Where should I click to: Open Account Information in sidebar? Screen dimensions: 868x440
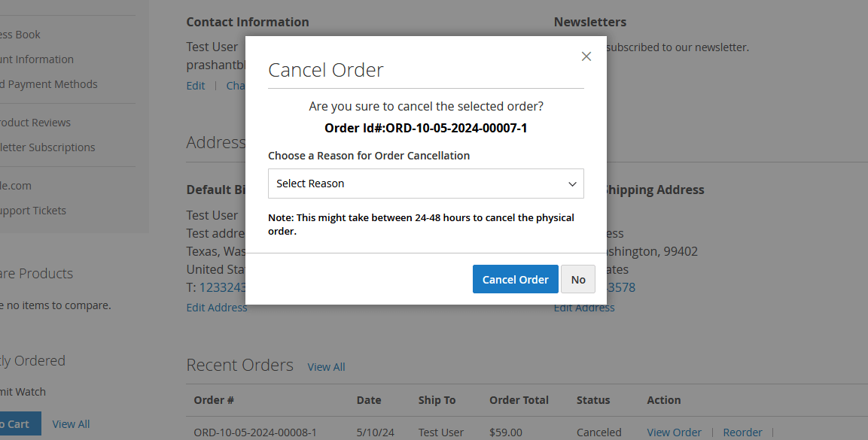coord(37,59)
